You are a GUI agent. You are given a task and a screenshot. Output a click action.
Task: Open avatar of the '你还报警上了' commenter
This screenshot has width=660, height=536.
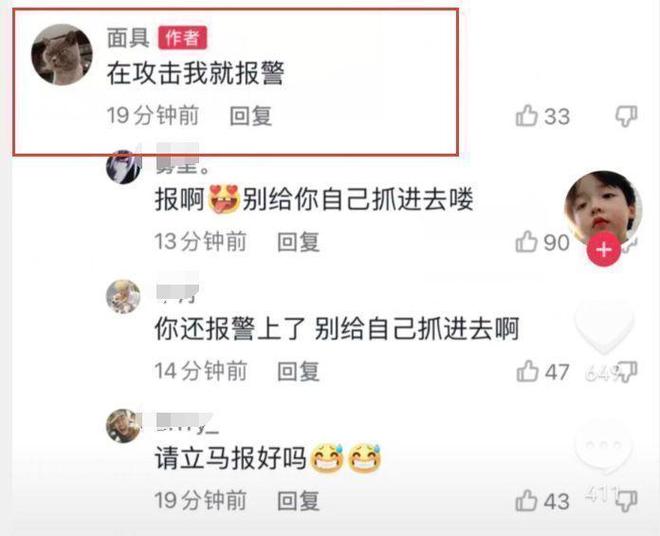tap(123, 296)
